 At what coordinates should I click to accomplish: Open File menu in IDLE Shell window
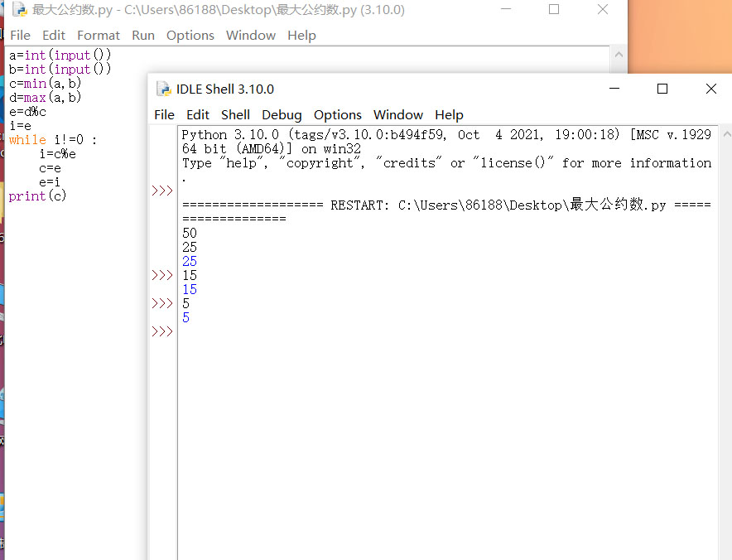[x=164, y=115]
